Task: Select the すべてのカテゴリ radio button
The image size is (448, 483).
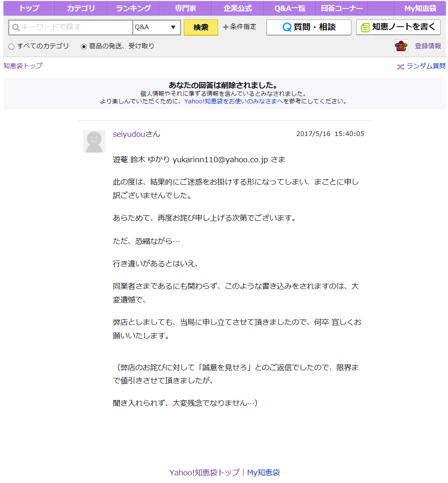Action: (x=11, y=47)
